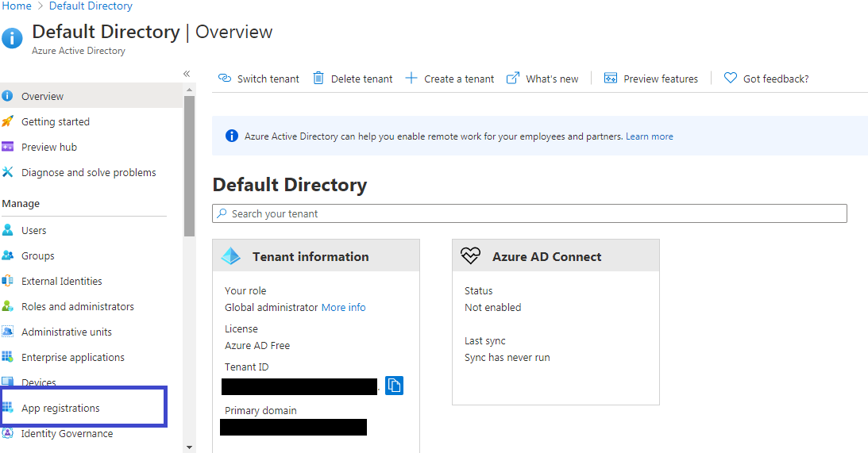Open the Learn more link in banner
The width and height of the screenshot is (868, 453).
649,136
